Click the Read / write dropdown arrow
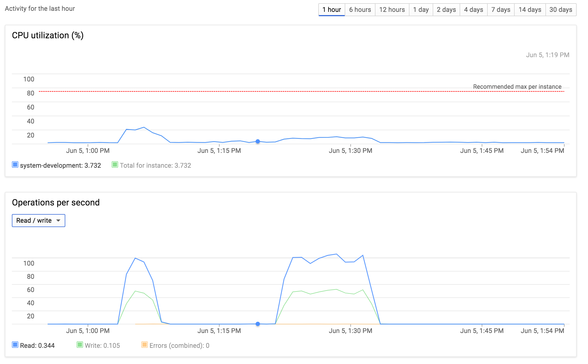Screen dimensions: 588x364 click(58, 221)
